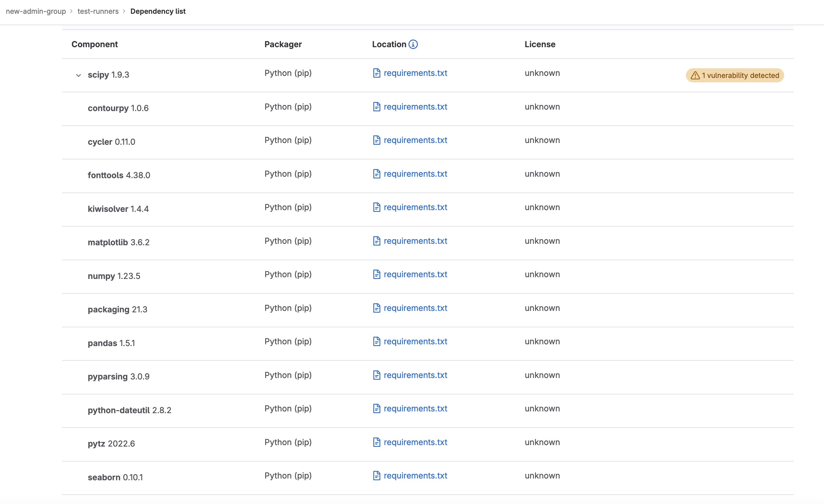The image size is (824, 504).
Task: Click the file icon in the seaborn row
Action: point(377,476)
